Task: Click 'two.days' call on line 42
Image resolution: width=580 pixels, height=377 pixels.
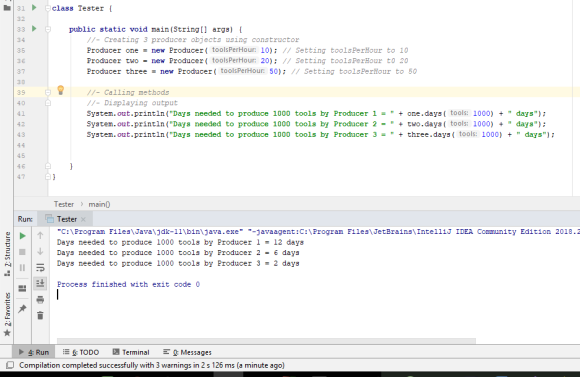Action: 424,124
